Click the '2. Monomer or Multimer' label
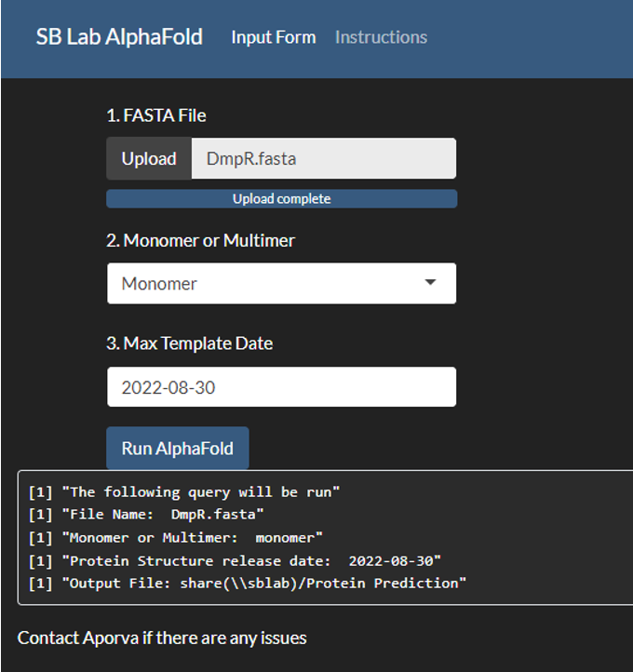Image resolution: width=633 pixels, height=672 pixels. pos(200,240)
